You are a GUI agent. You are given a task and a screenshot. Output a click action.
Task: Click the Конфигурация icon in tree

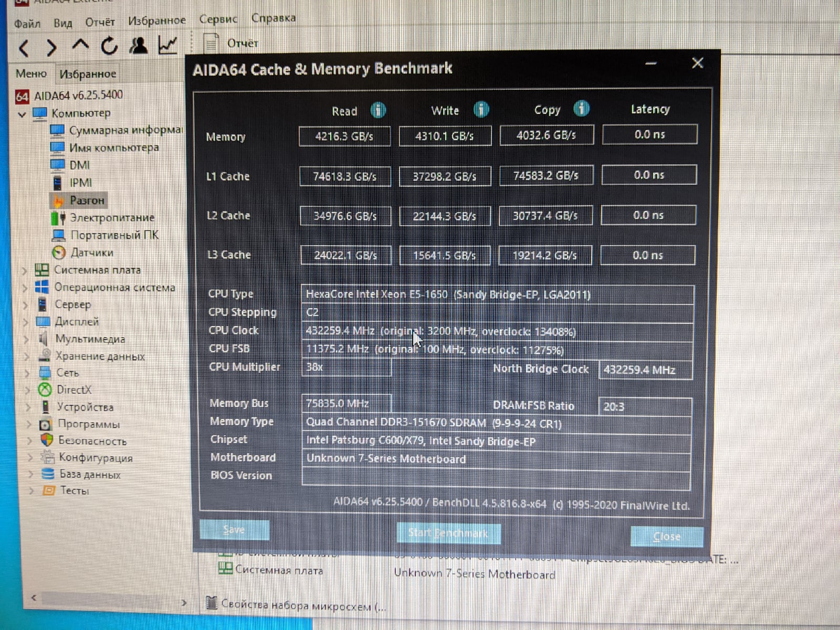(47, 457)
